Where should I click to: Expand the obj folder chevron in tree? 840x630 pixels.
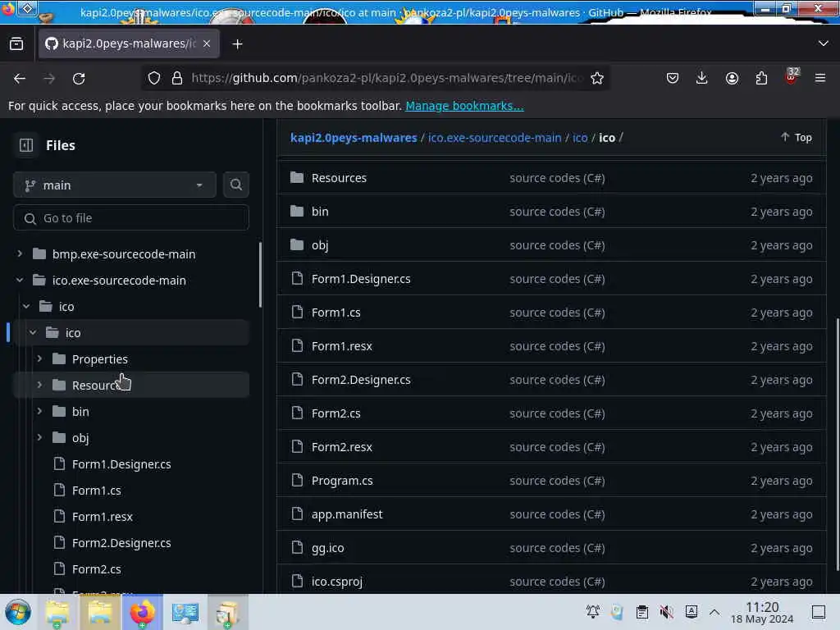point(39,437)
